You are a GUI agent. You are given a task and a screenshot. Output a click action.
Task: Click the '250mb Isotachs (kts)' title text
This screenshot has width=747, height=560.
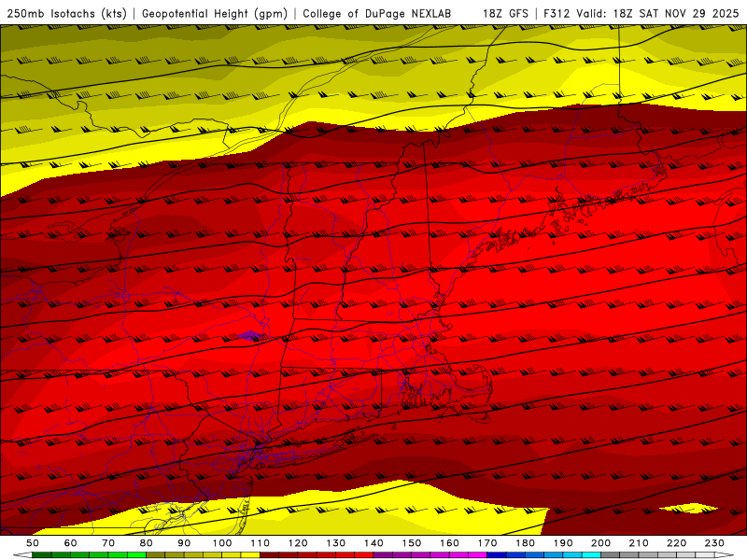[66, 13]
